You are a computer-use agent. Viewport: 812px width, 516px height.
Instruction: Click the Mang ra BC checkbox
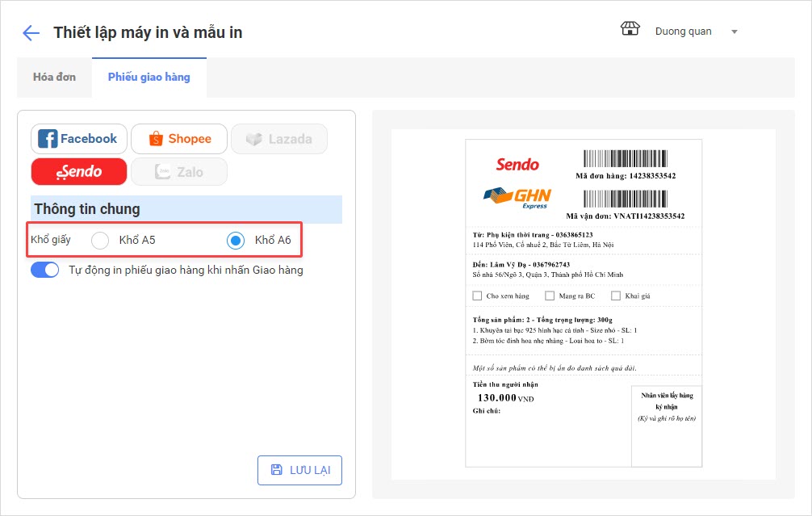coord(550,296)
